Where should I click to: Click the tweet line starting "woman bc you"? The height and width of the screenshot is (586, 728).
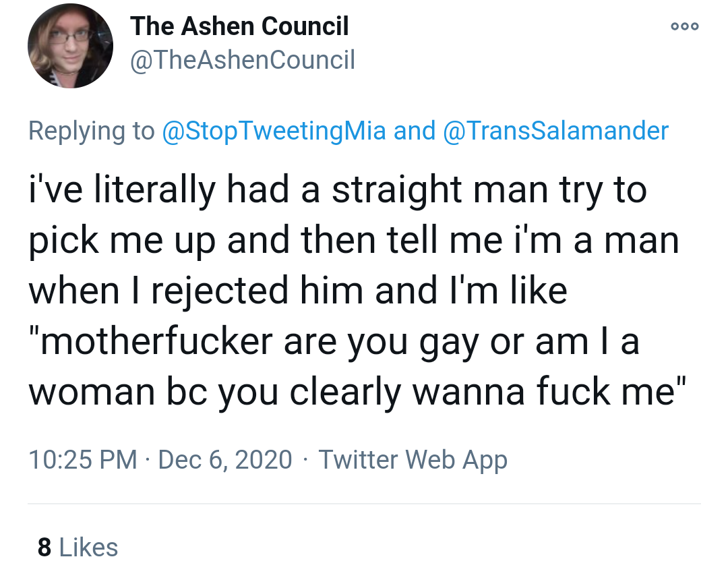pos(357,393)
